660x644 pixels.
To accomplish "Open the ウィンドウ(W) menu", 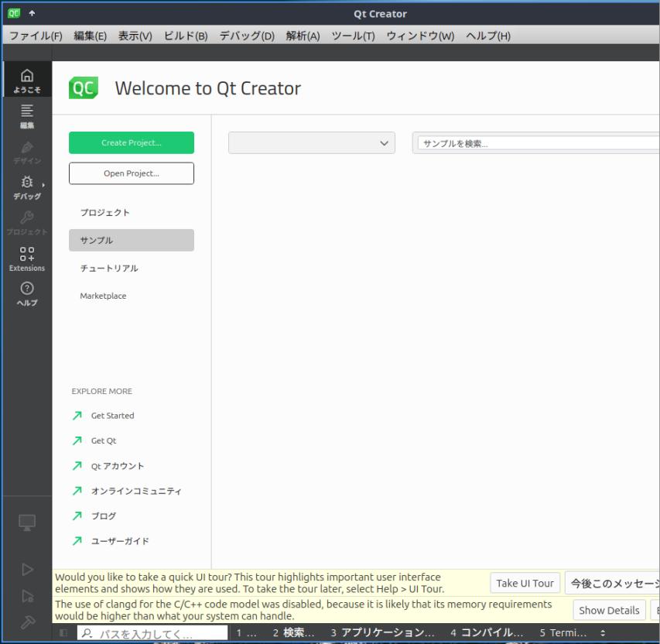I will click(420, 36).
